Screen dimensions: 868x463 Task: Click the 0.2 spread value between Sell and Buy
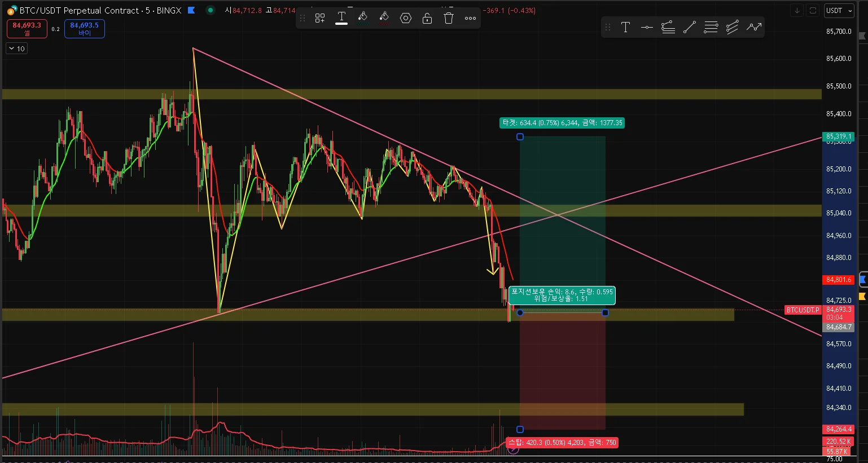coord(55,29)
